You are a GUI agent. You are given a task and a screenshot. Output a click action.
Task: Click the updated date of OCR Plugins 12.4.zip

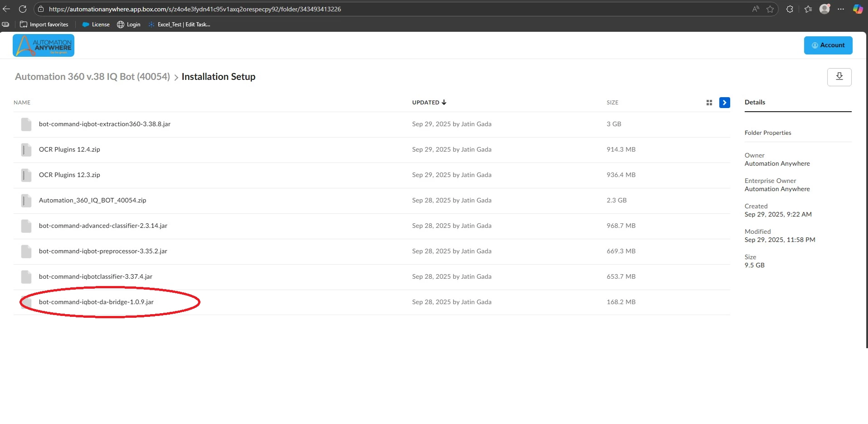tap(452, 149)
